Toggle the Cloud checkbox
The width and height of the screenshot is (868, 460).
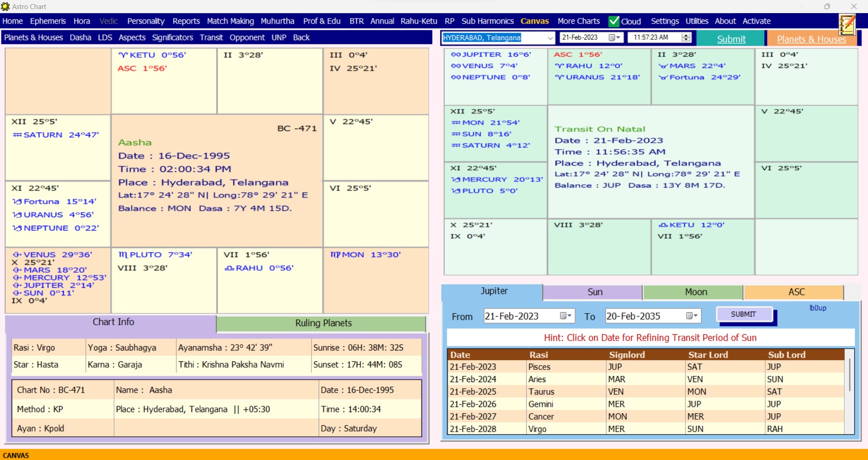(x=614, y=21)
